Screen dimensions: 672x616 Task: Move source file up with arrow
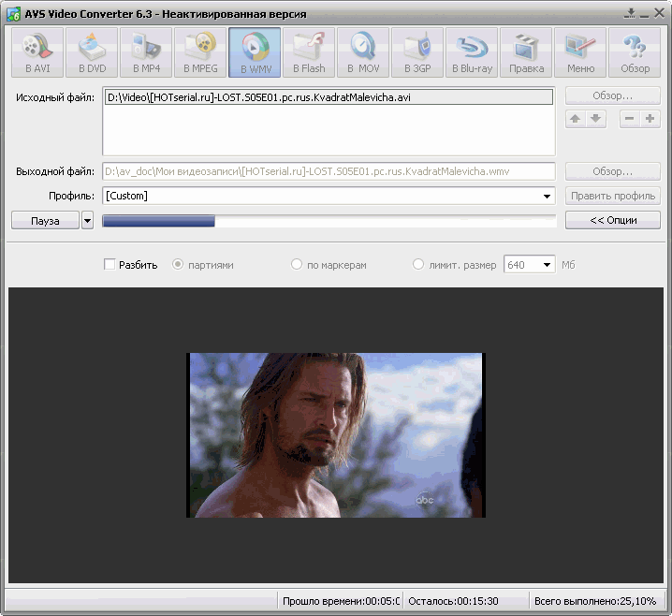pyautogui.click(x=576, y=119)
